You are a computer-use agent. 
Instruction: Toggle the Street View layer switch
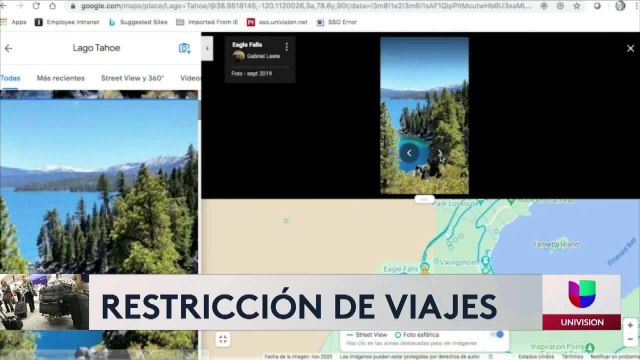pyautogui.click(x=497, y=334)
